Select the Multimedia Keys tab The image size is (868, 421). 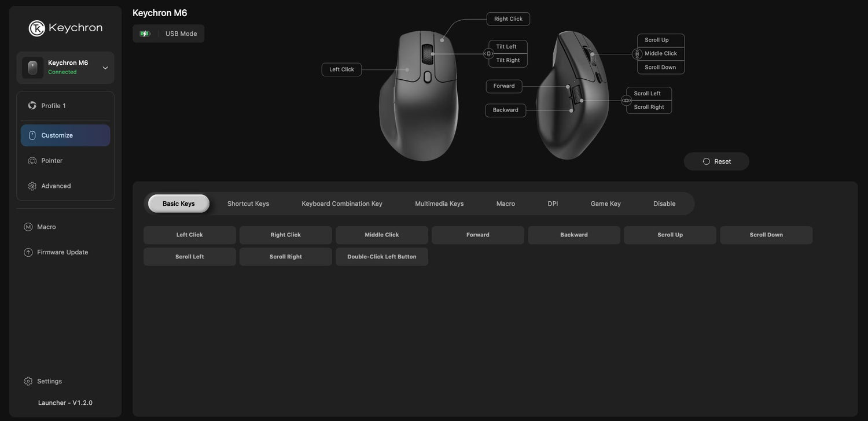point(439,204)
